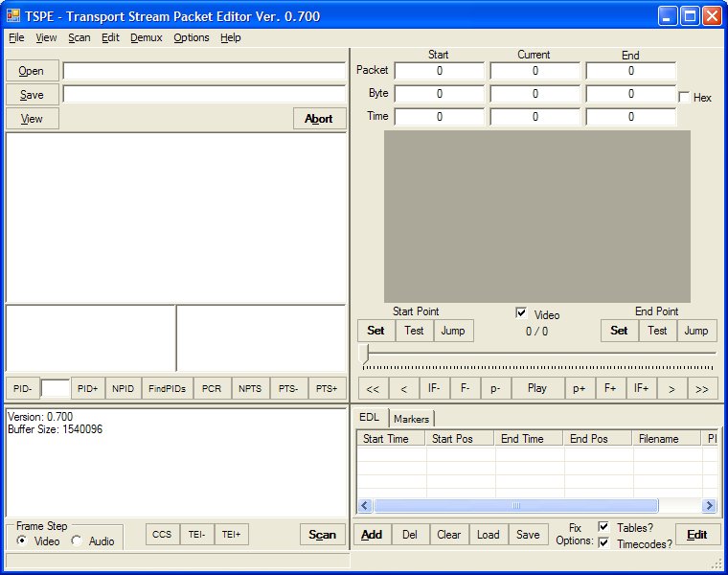This screenshot has height=575, width=728.
Task: Click the EDL list scroll left arrow
Action: 365,505
